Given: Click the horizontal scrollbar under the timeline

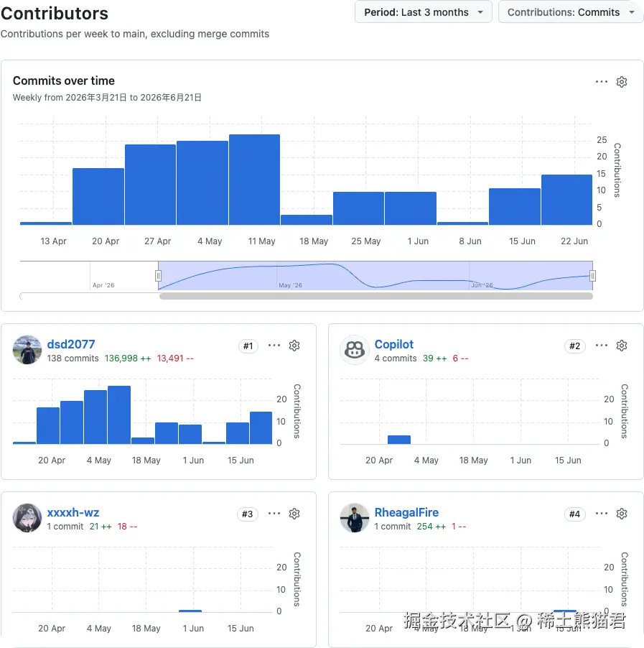Looking at the screenshot, I should pos(376,296).
